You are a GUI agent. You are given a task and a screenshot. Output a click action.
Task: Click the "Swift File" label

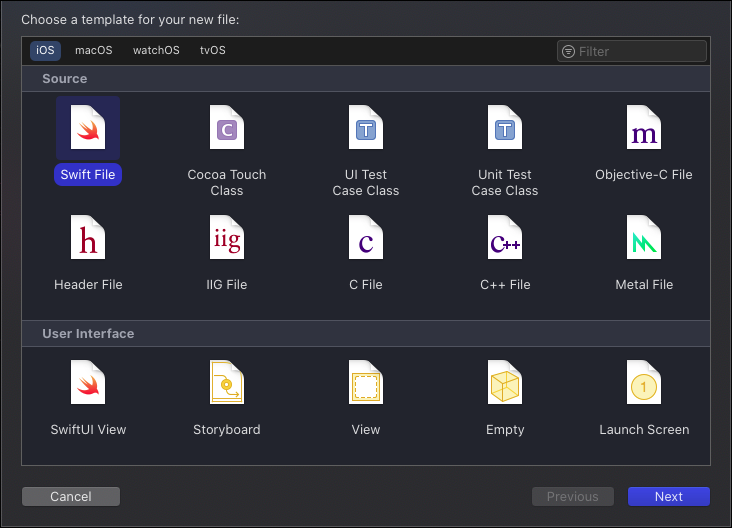point(88,175)
